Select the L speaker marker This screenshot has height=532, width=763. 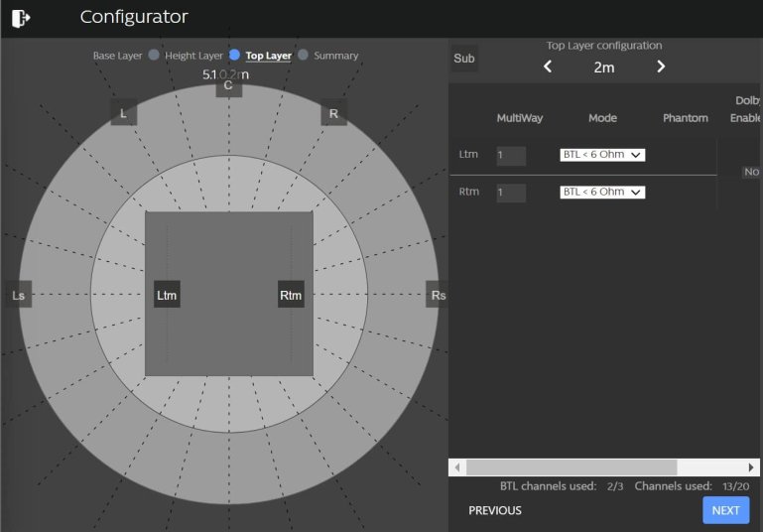pyautogui.click(x=123, y=113)
